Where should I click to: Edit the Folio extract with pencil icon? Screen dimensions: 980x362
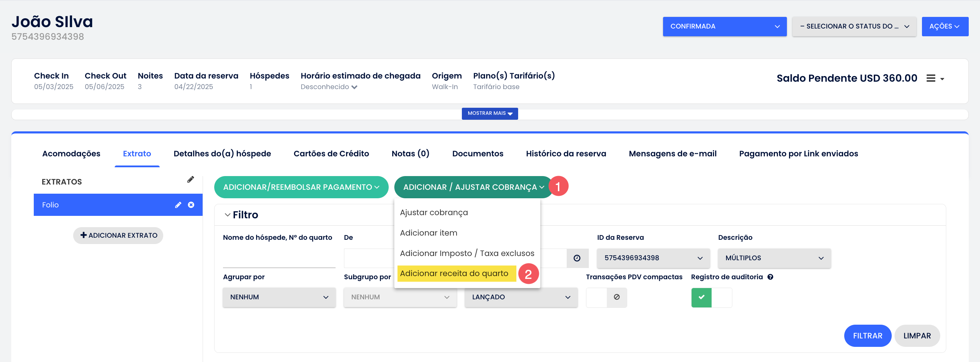tap(178, 205)
